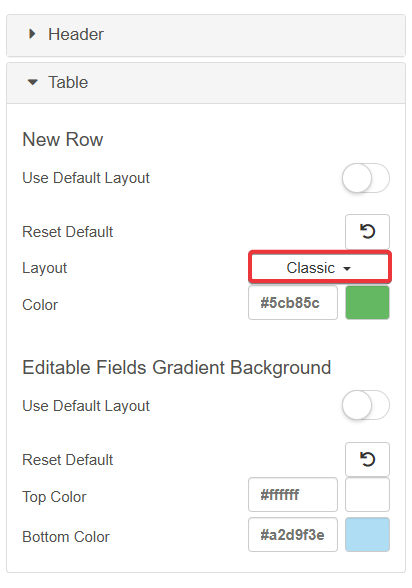Open the green New Row color swatch
The width and height of the screenshot is (412, 588).
(x=367, y=303)
